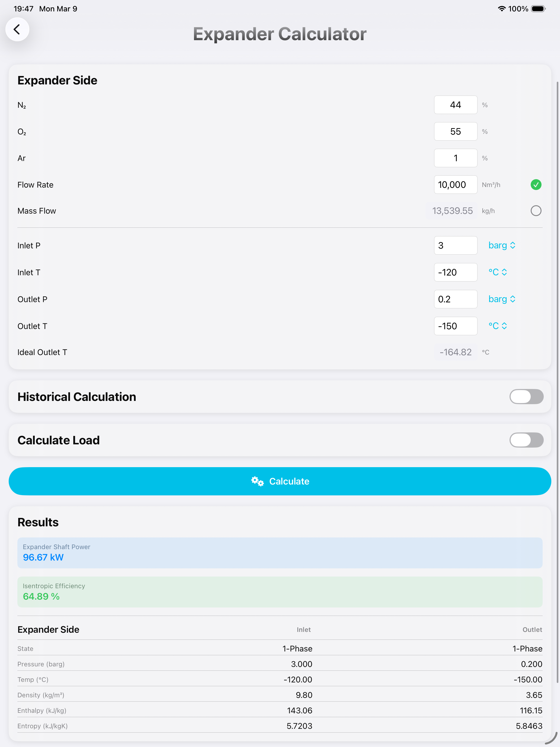Viewport: 560px width, 747px height.
Task: Edit the N₂ percentage field
Action: coord(455,105)
